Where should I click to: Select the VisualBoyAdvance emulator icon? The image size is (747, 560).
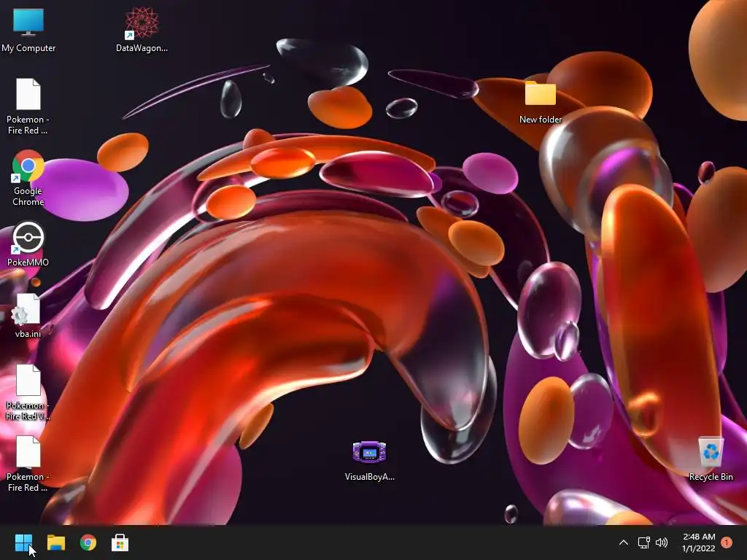point(370,461)
